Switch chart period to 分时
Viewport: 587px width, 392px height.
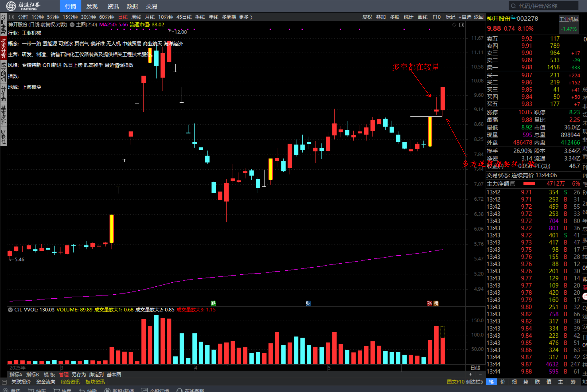(x=23, y=17)
